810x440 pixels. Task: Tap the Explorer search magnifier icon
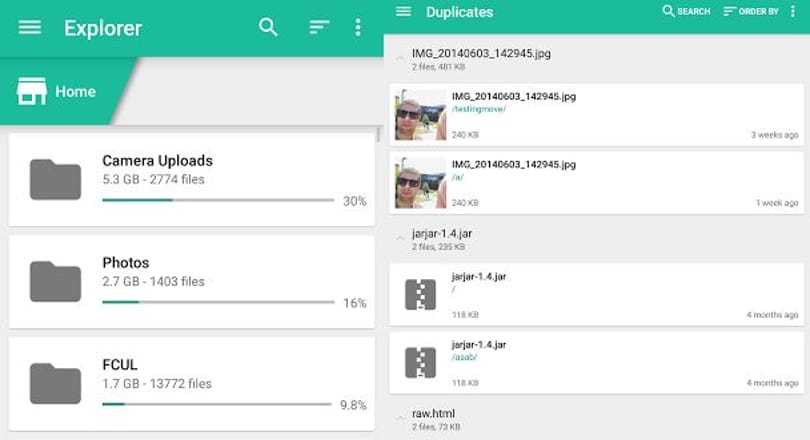[268, 27]
